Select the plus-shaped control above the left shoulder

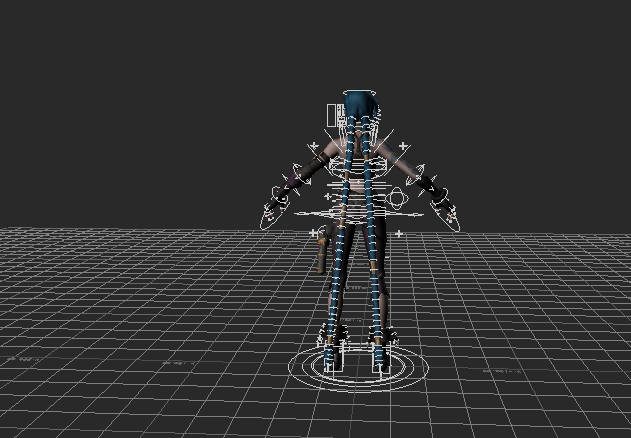[x=313, y=145]
